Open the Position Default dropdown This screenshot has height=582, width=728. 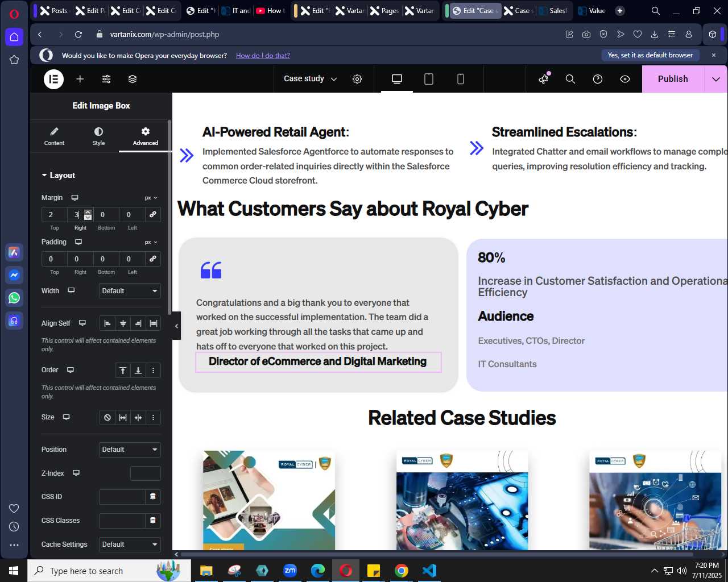[x=130, y=450]
